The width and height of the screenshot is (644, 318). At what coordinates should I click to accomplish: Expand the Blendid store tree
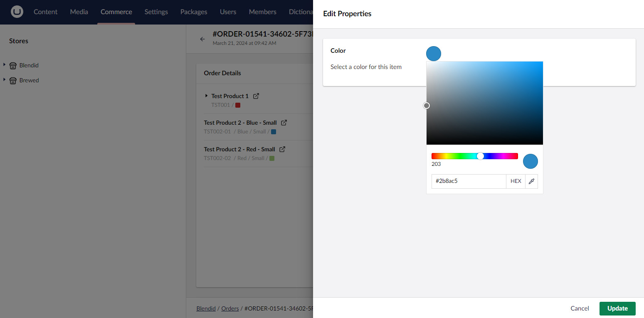click(x=4, y=65)
